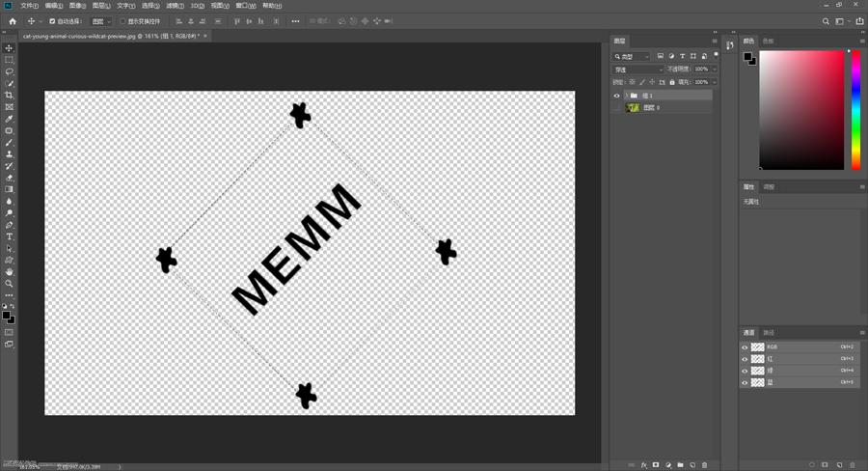Viewport: 868px width, 471px height.
Task: Click the vertical hue slider strip
Action: click(x=855, y=109)
